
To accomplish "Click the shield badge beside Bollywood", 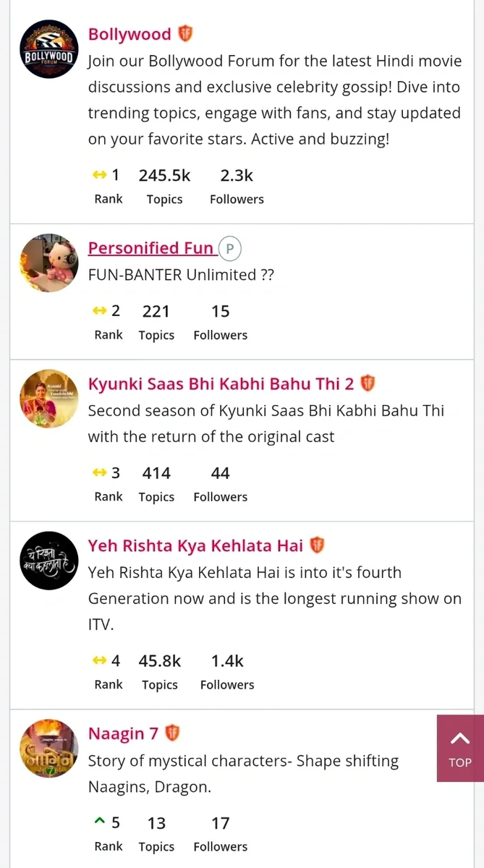I will click(186, 34).
